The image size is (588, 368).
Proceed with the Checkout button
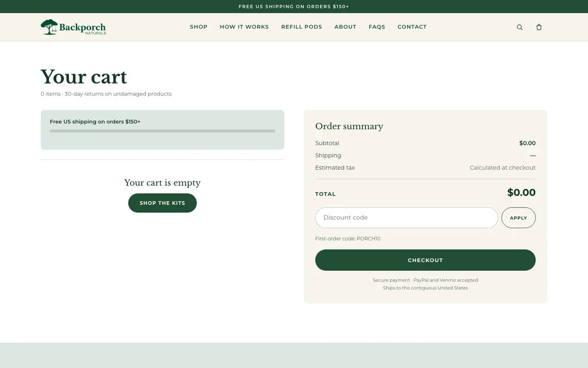[x=425, y=260]
